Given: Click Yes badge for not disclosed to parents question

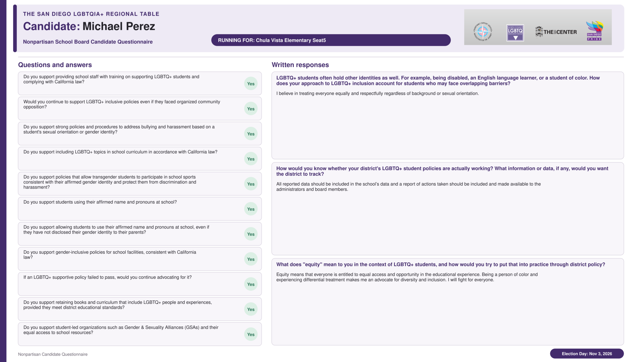Looking at the screenshot, I should point(251,234).
